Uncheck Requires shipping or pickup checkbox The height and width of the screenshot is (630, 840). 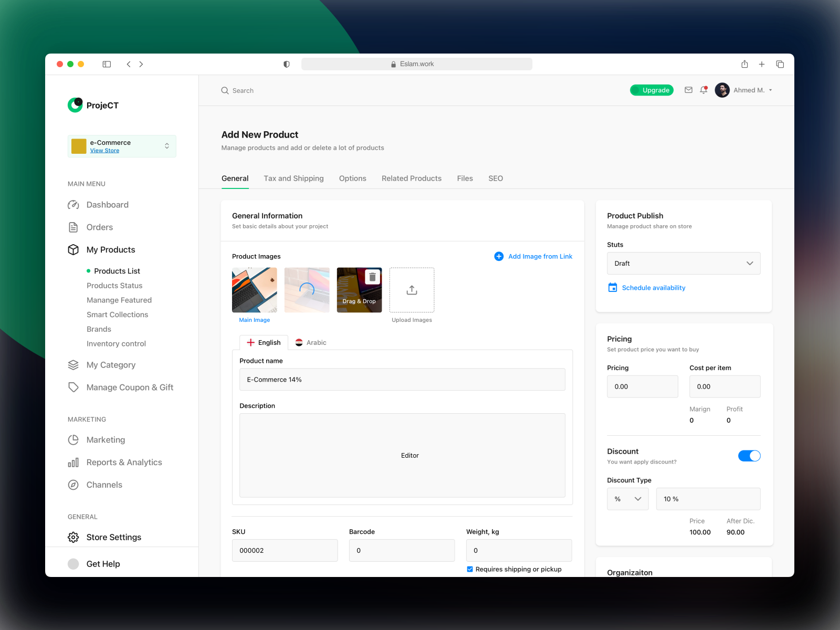tap(470, 569)
